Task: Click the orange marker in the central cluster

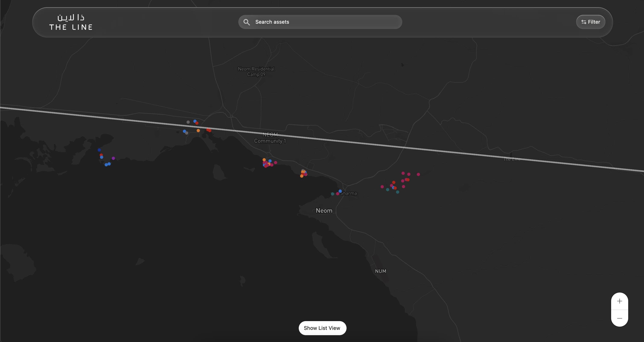Action: pos(264,160)
